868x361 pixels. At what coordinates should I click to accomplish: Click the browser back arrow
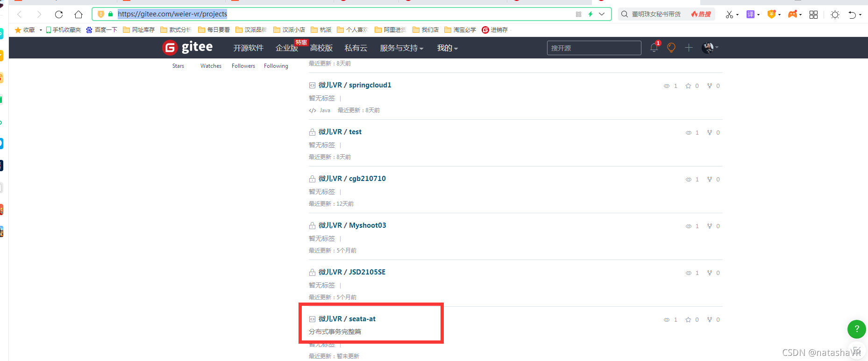(x=20, y=14)
